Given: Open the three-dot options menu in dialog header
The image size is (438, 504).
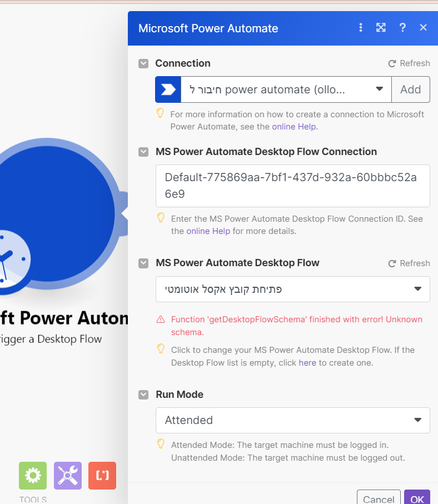Looking at the screenshot, I should click(361, 28).
